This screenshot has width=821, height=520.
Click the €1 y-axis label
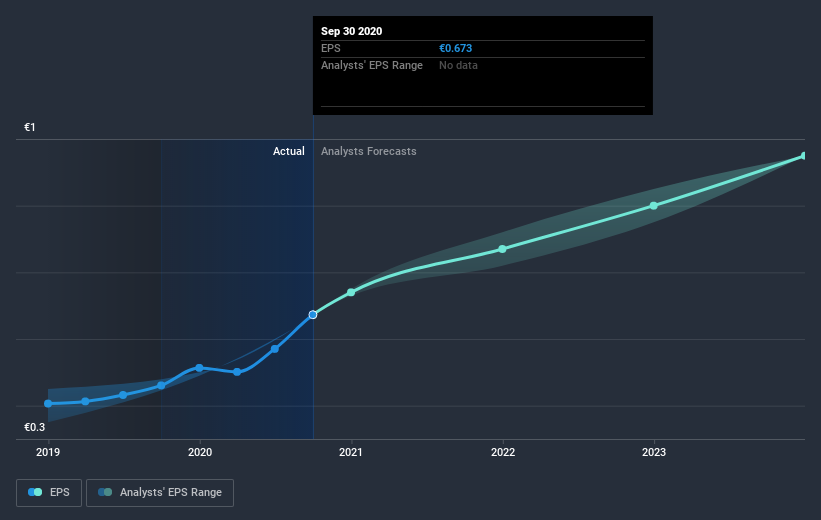coord(30,127)
